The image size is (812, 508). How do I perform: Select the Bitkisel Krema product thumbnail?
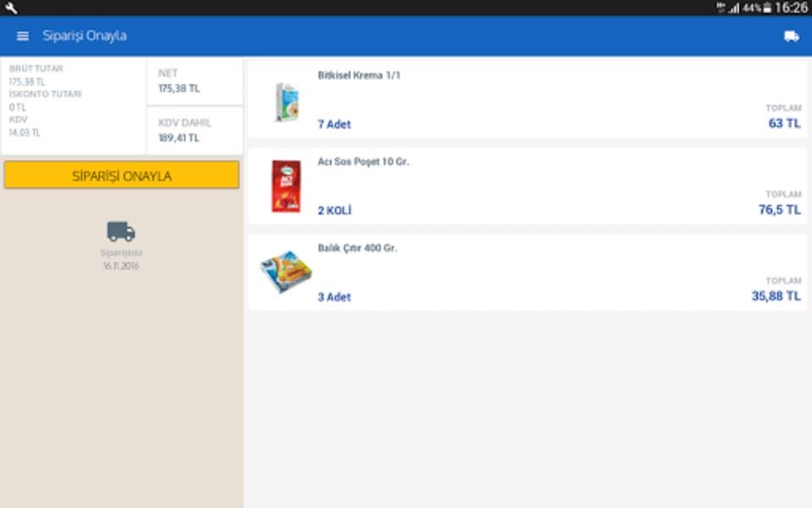point(286,102)
